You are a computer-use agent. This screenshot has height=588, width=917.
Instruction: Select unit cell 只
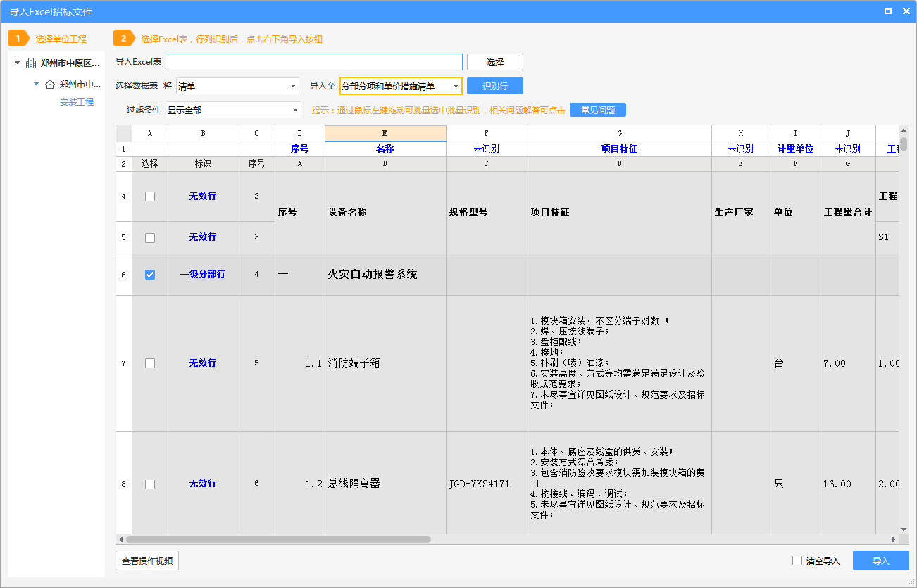[796, 484]
